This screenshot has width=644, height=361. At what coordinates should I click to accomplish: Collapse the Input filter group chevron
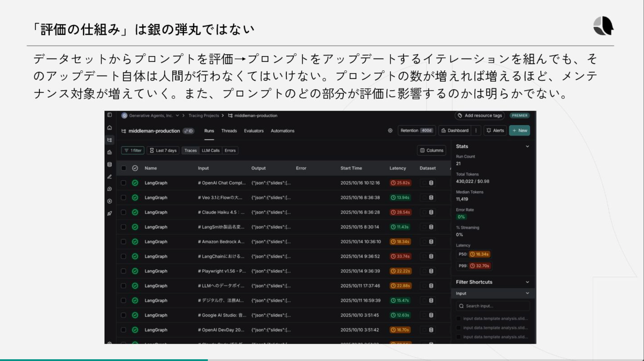coord(528,293)
